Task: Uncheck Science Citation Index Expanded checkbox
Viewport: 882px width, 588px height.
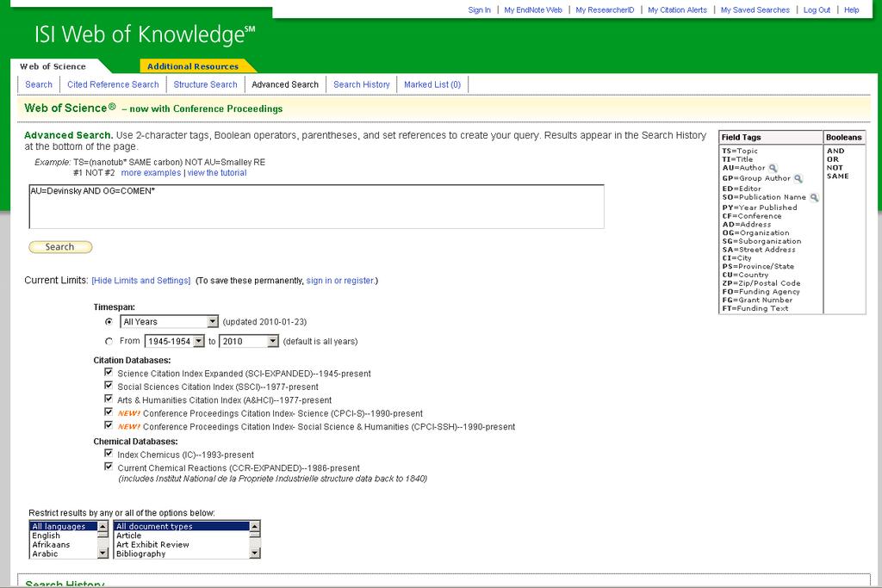Action: [109, 372]
